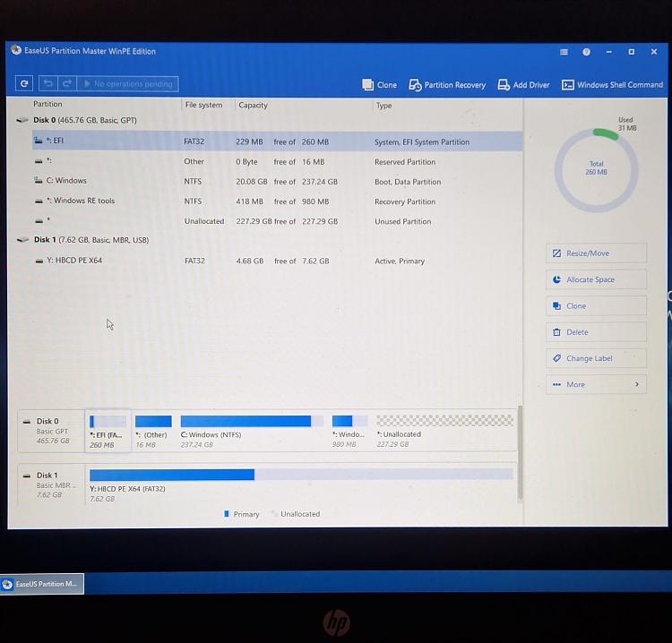Choose the Change Label action

coord(596,358)
